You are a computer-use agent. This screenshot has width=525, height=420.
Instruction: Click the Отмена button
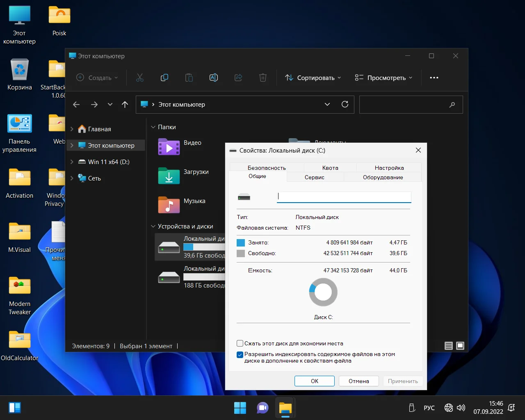358,381
